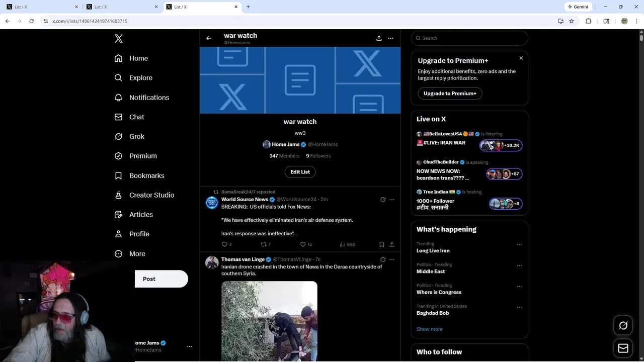Click the Profile person icon in sidebar
The height and width of the screenshot is (362, 644).
(119, 234)
